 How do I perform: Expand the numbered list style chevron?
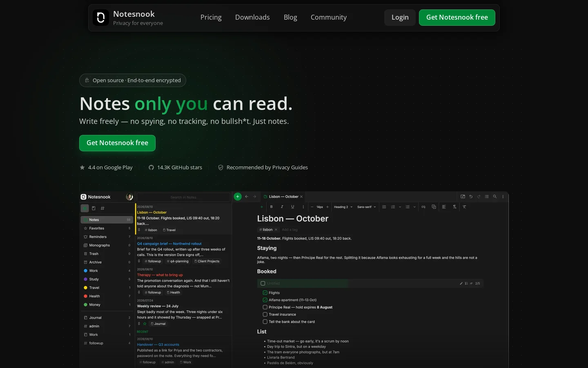(x=400, y=207)
